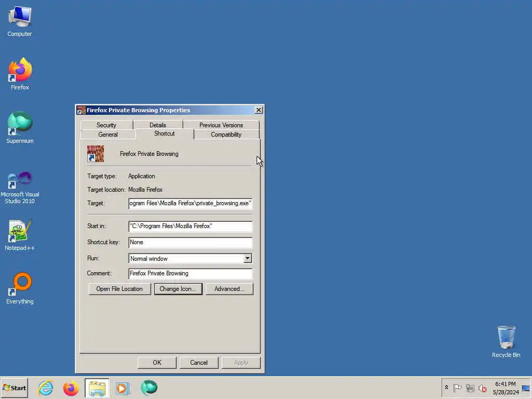Select the Supermium desktop shortcut
This screenshot has width=532, height=399.
click(x=20, y=127)
